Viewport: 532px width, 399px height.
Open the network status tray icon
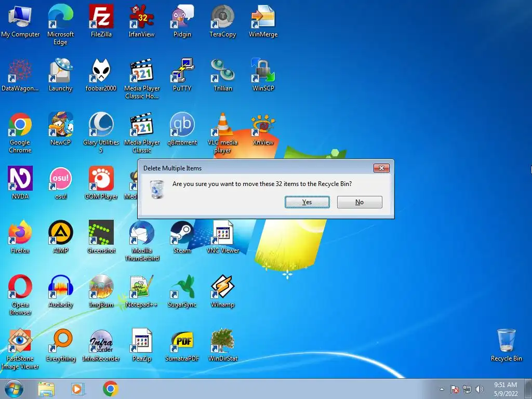point(467,390)
